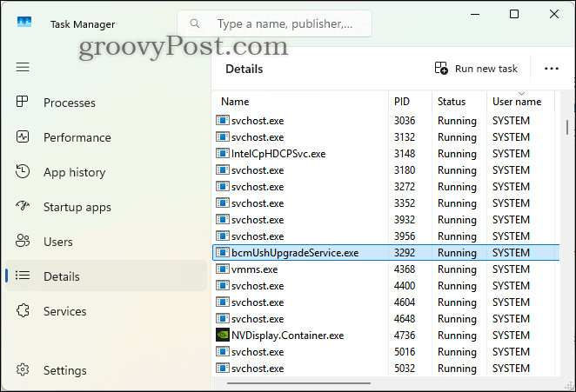Click sort arrow above User name
Screen dimensions: 576x392
(521, 94)
